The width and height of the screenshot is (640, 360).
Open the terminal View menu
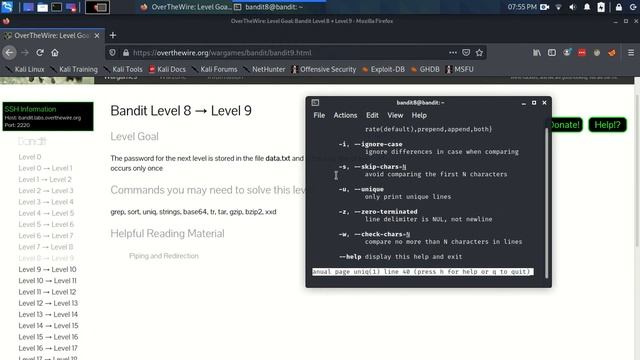tap(395, 116)
